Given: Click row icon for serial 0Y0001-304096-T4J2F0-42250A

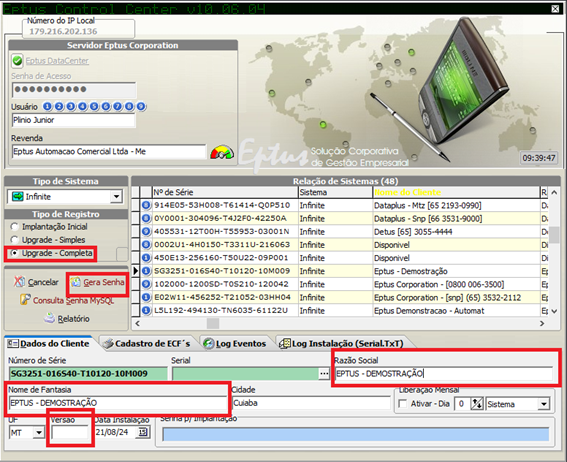Looking at the screenshot, I should (146, 218).
